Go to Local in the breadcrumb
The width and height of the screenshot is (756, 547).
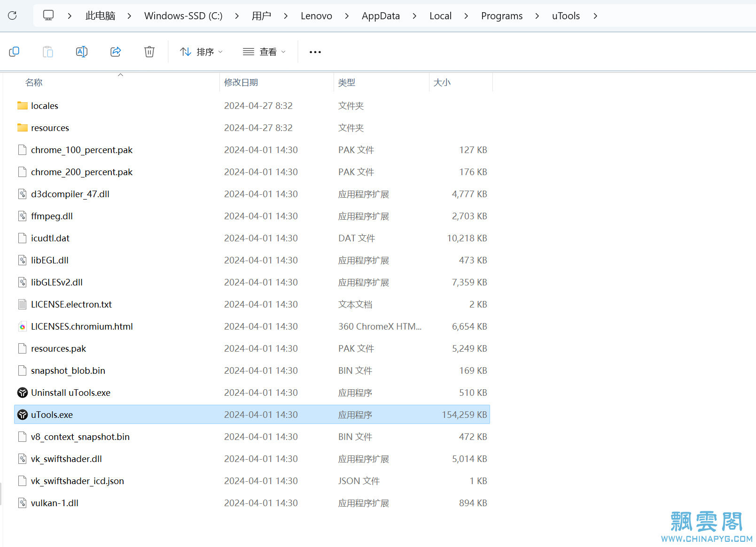tap(440, 16)
